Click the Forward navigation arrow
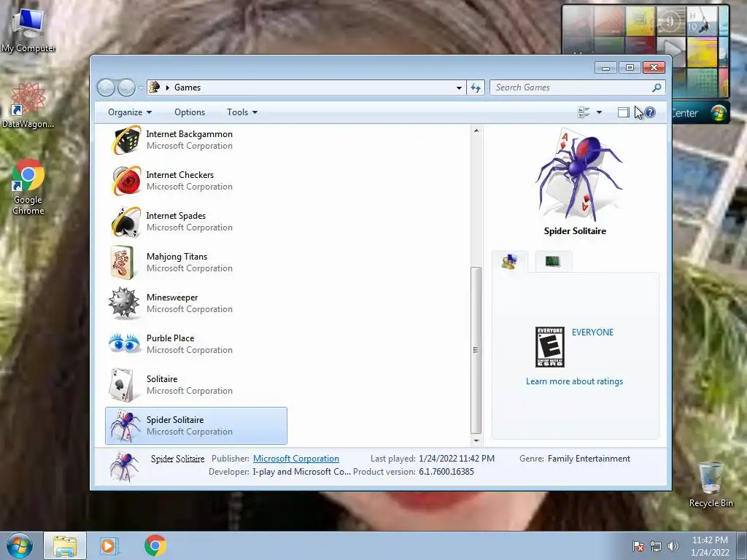Viewport: 747px width, 560px height. pyautogui.click(x=126, y=87)
